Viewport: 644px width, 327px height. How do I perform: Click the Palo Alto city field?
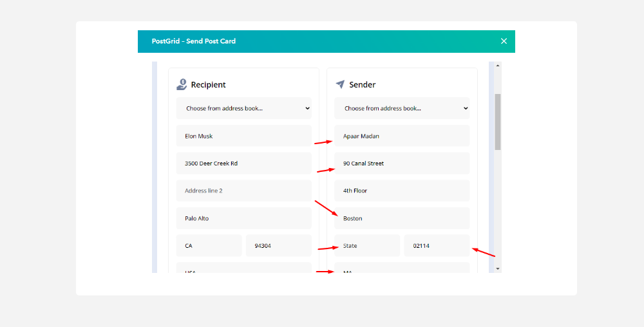pos(243,218)
